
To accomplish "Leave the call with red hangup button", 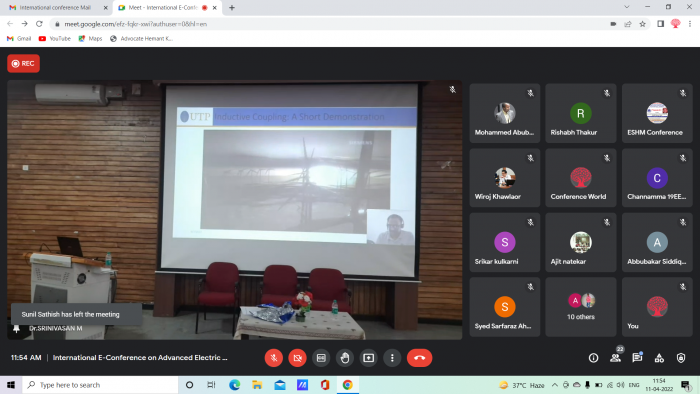I will 419,358.
